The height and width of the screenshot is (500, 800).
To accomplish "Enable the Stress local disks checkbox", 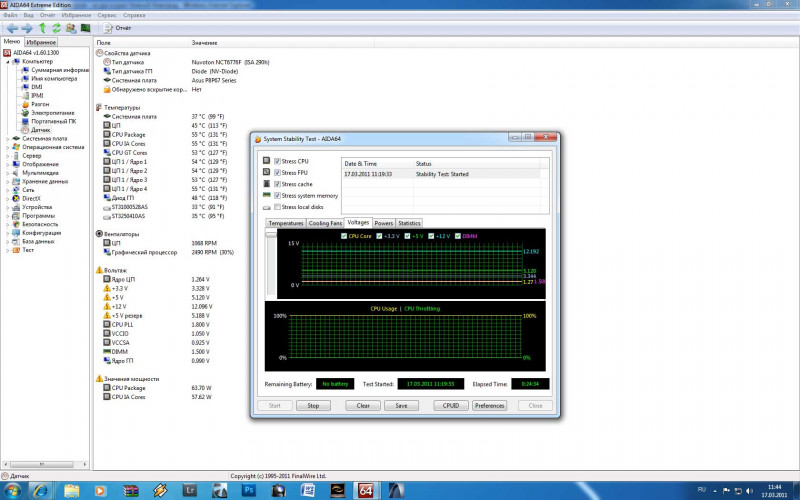I will pyautogui.click(x=278, y=207).
